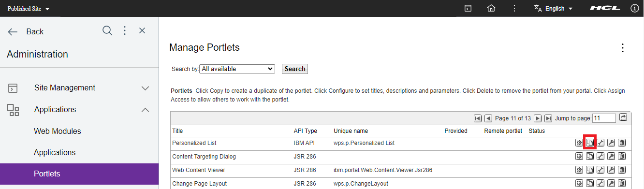Assign access key icon for Personalized List

click(x=611, y=143)
